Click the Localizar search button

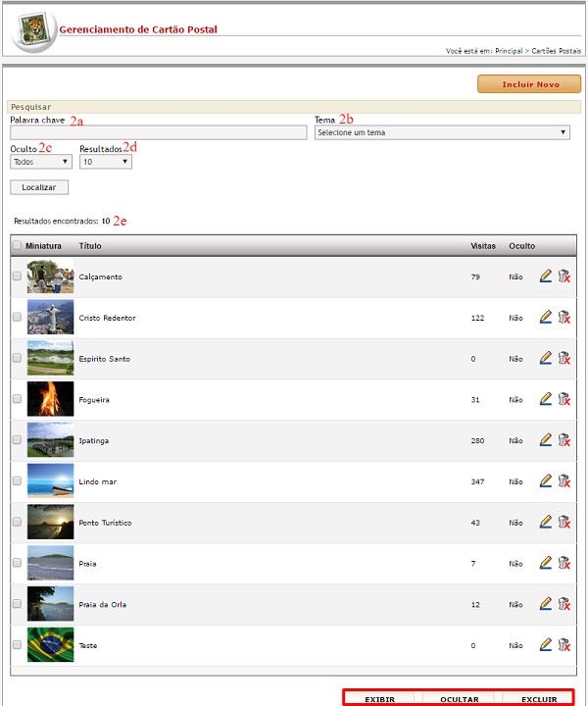pyautogui.click(x=39, y=187)
